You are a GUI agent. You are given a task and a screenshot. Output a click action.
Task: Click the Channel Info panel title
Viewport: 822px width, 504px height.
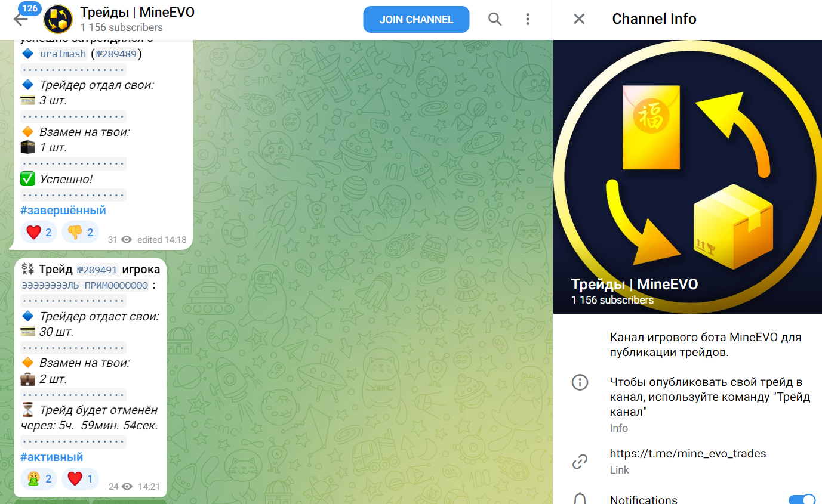[x=654, y=19]
